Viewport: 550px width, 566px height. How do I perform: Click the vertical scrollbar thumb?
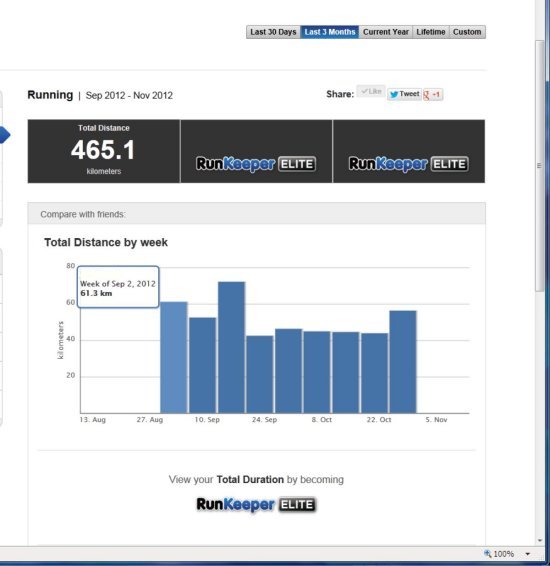pyautogui.click(x=540, y=165)
